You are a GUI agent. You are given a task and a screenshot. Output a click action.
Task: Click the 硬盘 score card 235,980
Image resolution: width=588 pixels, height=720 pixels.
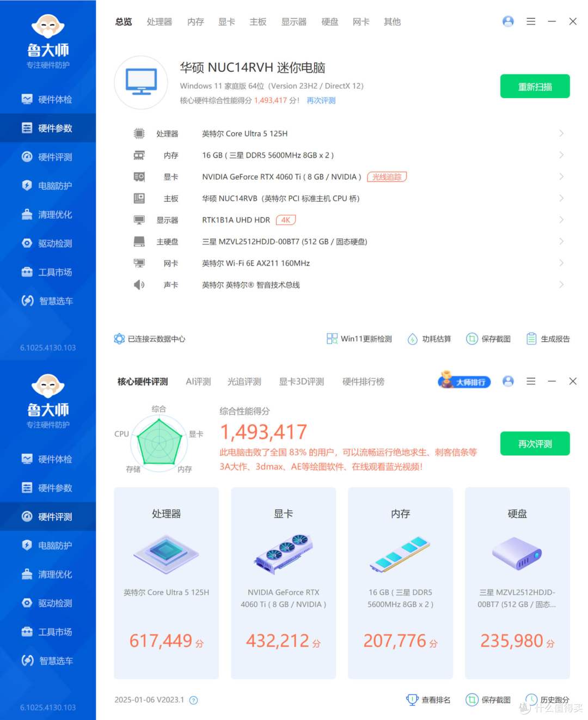tap(518, 583)
